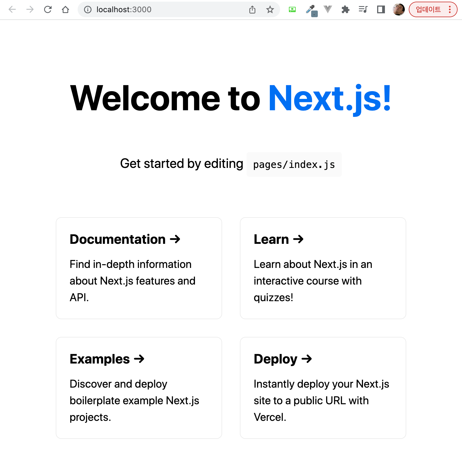Viewport: 462px width, 476px height.
Task: Bookmark this page with the star icon
Action: 270,10
